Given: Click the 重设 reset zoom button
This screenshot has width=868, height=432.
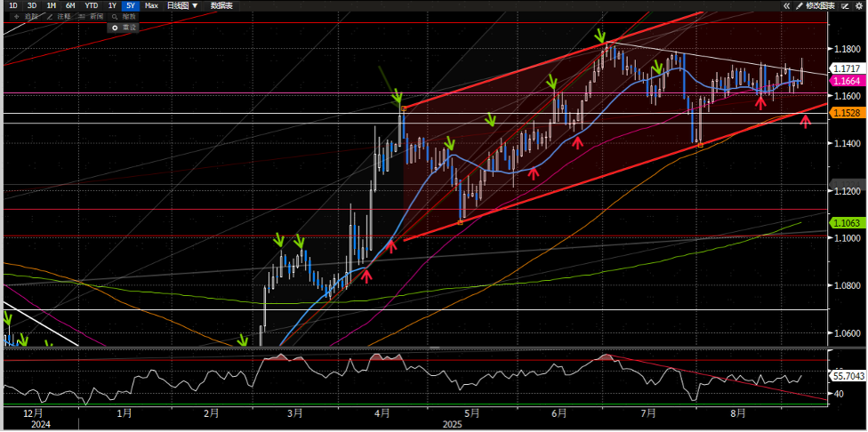Looking at the screenshot, I should [124, 27].
